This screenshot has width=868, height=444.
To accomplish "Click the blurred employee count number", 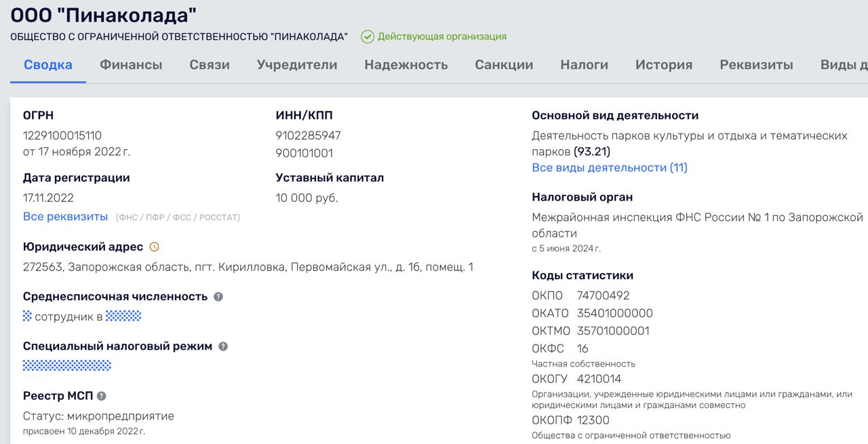I will [27, 316].
